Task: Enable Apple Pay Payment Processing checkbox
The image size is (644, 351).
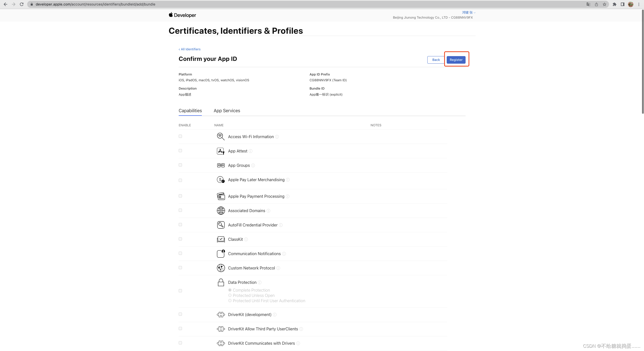Action: pos(180,196)
